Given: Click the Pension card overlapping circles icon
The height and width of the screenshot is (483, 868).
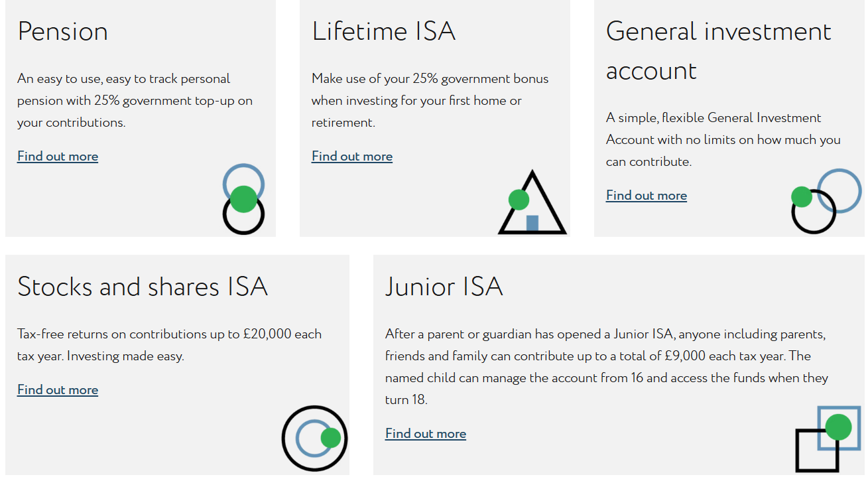Looking at the screenshot, I should (243, 199).
